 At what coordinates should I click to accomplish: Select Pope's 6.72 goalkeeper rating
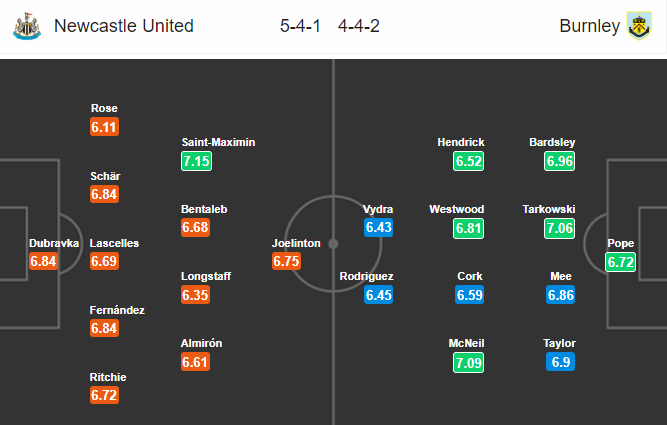pos(621,262)
